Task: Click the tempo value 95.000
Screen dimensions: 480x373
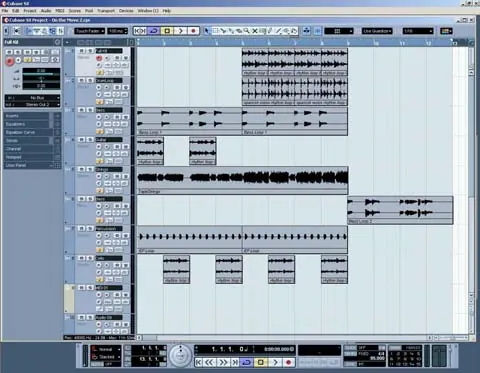Action: point(377,358)
